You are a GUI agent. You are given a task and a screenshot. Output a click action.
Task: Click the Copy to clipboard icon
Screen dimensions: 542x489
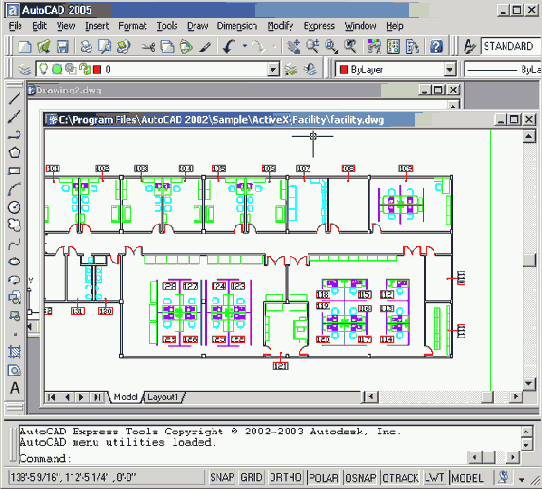coord(168,47)
